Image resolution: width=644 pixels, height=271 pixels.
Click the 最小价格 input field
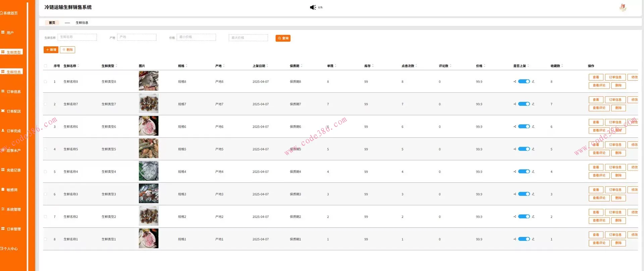pyautogui.click(x=196, y=37)
